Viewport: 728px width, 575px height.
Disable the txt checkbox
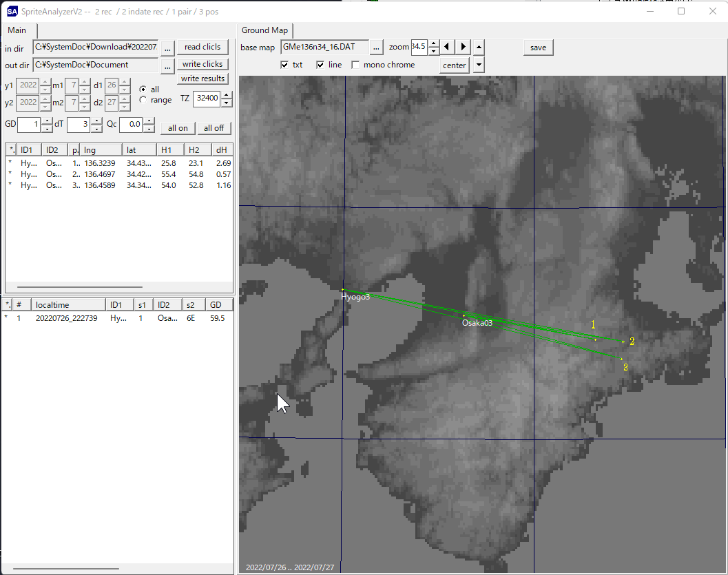click(x=284, y=65)
